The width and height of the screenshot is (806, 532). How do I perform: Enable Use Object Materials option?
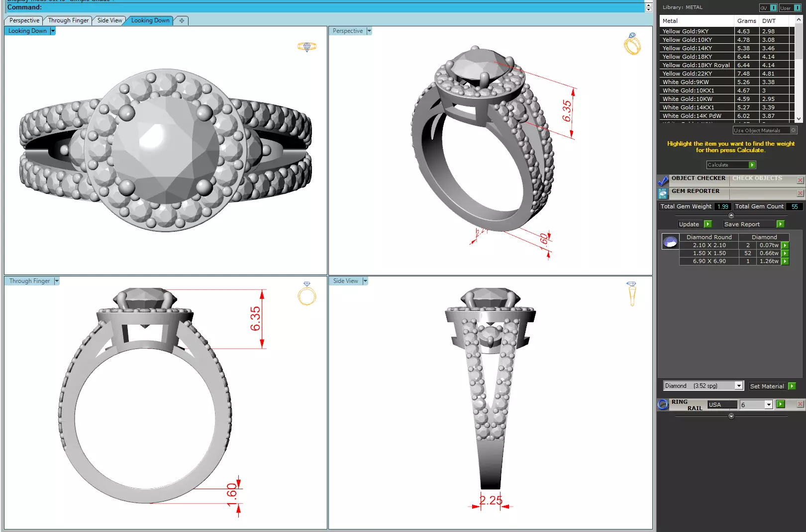794,130
